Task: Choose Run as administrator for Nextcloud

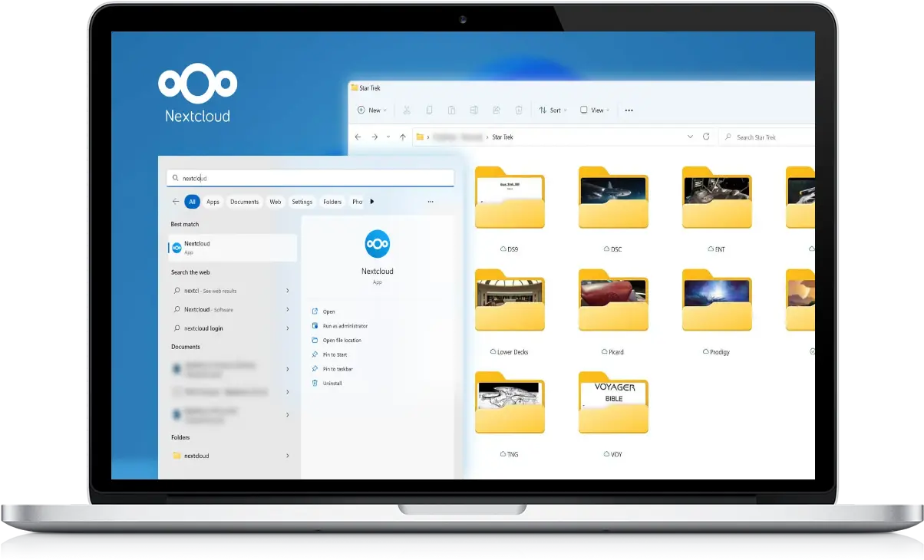Action: tap(340, 326)
